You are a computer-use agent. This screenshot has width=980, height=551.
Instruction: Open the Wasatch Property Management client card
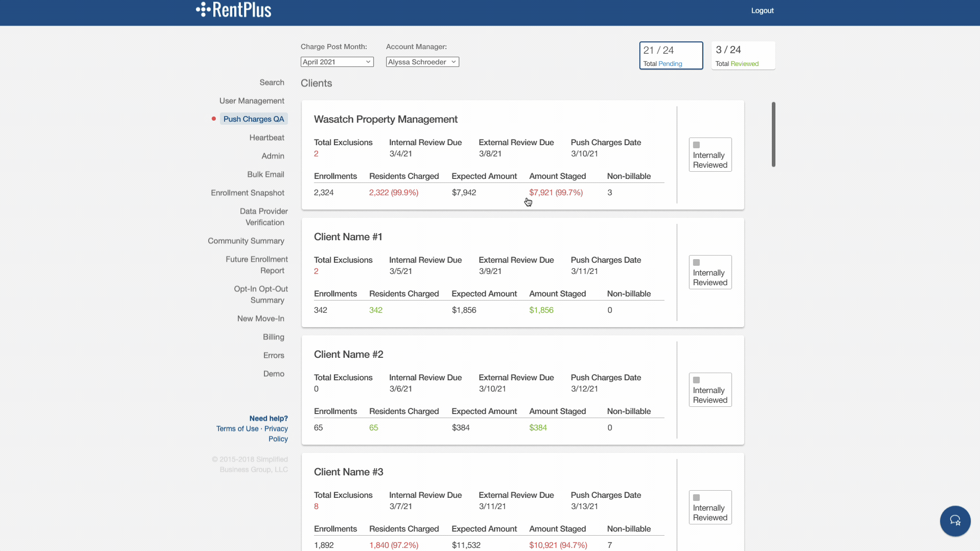tap(385, 119)
